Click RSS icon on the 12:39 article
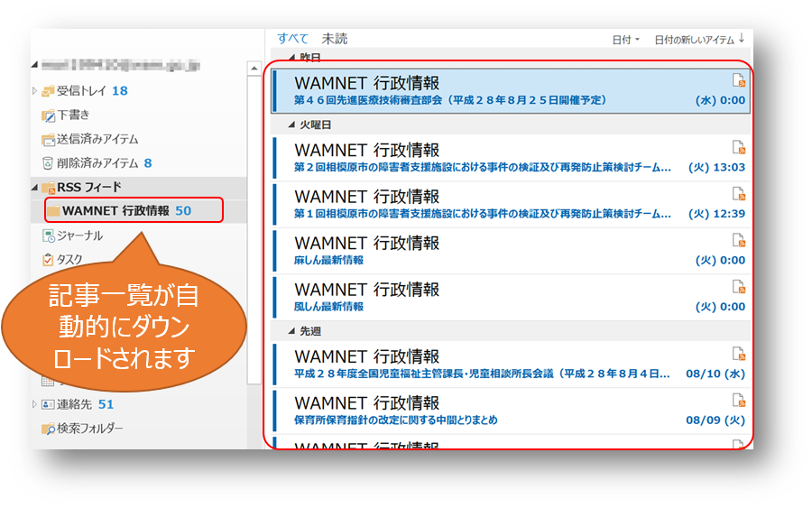The width and height of the screenshot is (812, 508). 738,194
